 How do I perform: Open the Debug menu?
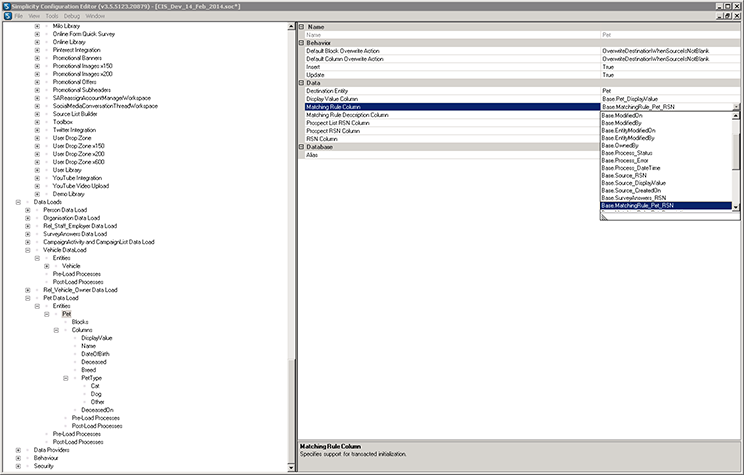(72, 16)
